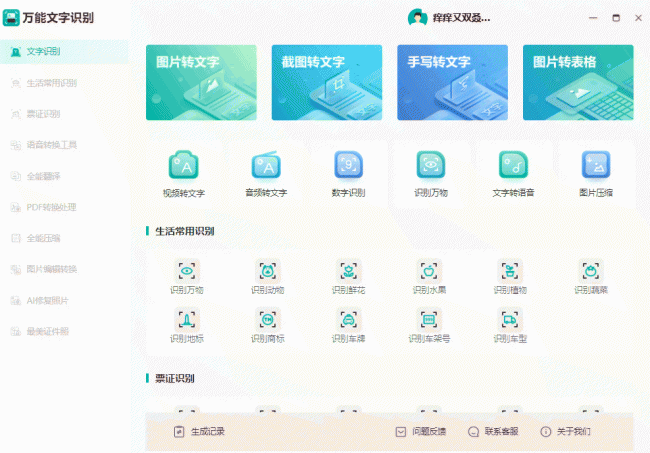The image size is (650, 453).
Task: Select 识别地标 icon
Action: coord(187,320)
